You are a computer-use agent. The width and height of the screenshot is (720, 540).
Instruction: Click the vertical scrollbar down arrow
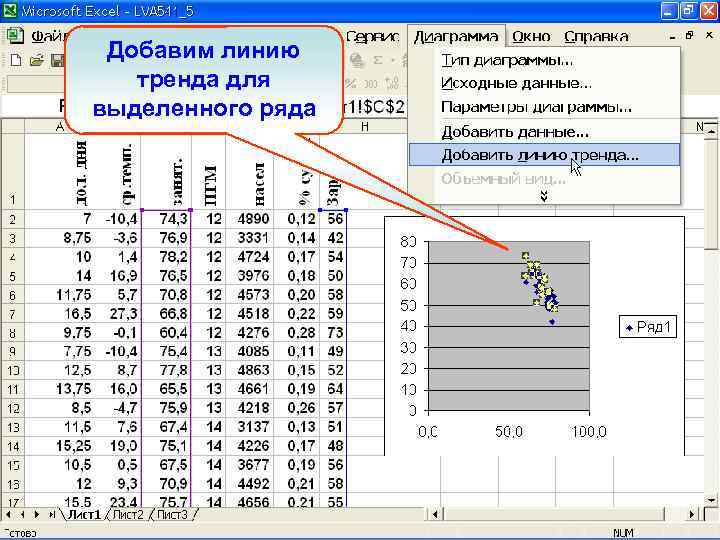(x=711, y=500)
